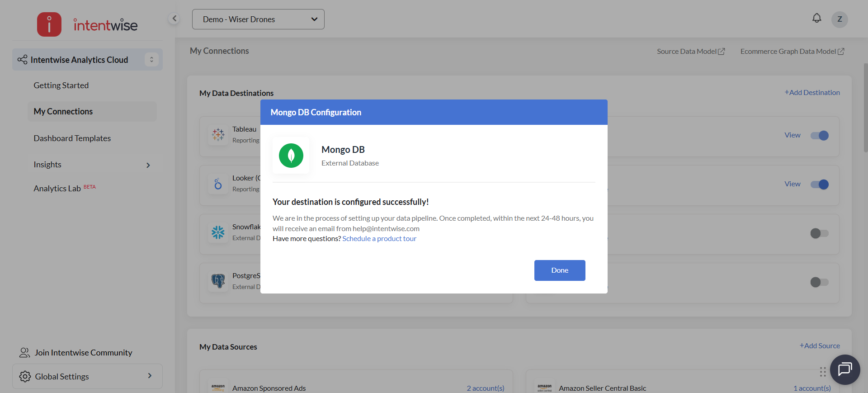Click the Tableau destination icon
Image resolution: width=868 pixels, height=393 pixels.
[218, 134]
